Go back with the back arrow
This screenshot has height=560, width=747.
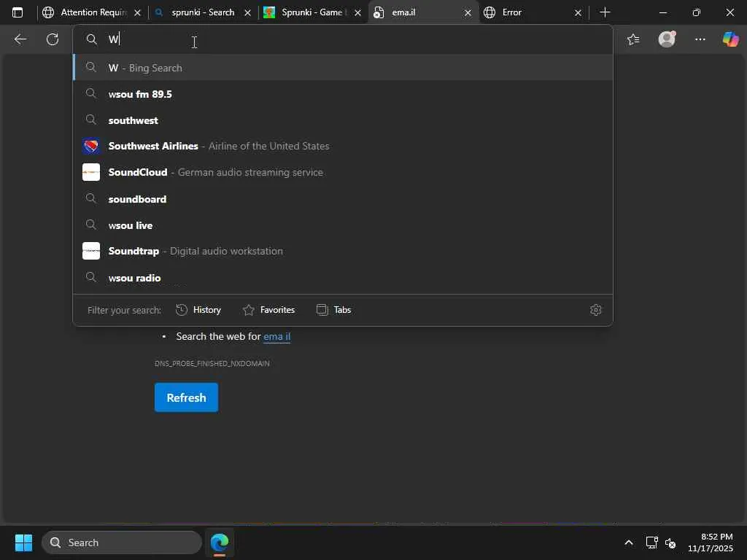coord(20,39)
